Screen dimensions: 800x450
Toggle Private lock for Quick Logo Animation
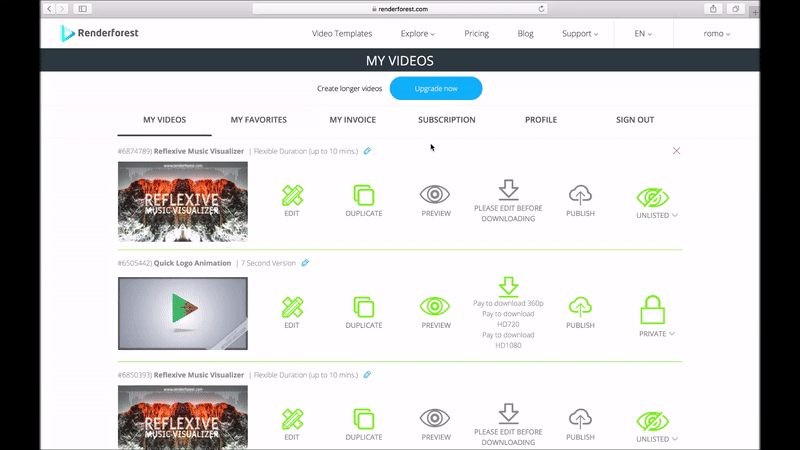[x=653, y=310]
